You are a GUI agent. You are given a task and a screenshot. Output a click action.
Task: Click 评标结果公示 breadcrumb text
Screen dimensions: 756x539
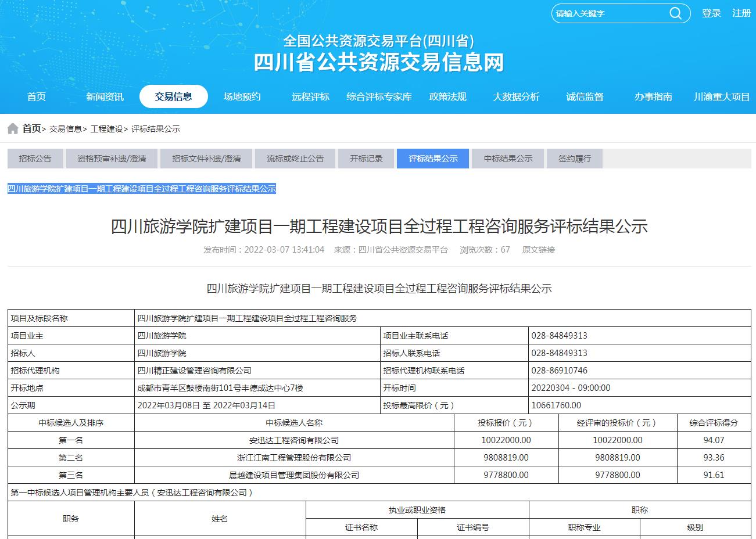tap(156, 129)
